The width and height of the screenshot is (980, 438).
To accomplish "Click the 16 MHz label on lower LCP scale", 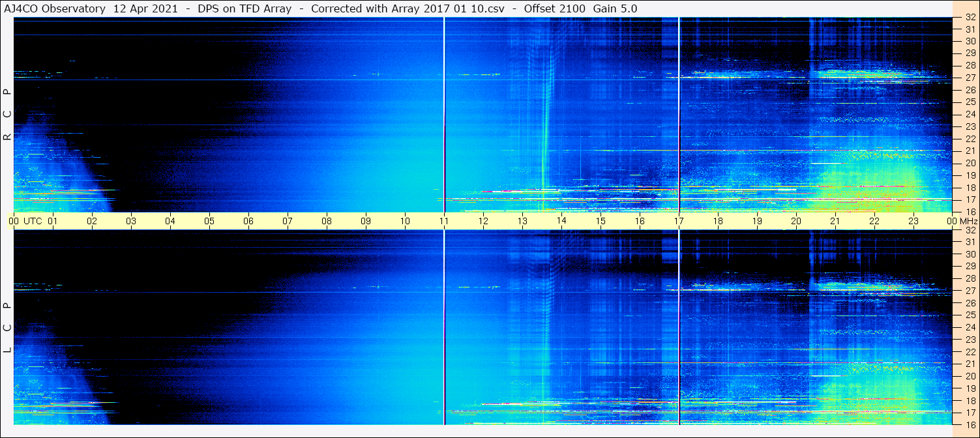I will [x=970, y=424].
